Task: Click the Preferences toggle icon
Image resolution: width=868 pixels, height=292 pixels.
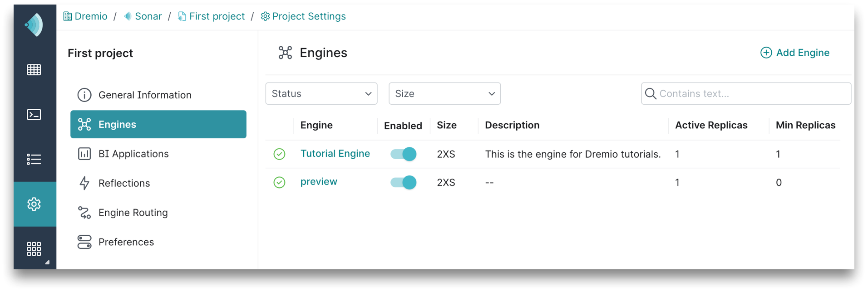Action: point(84,242)
